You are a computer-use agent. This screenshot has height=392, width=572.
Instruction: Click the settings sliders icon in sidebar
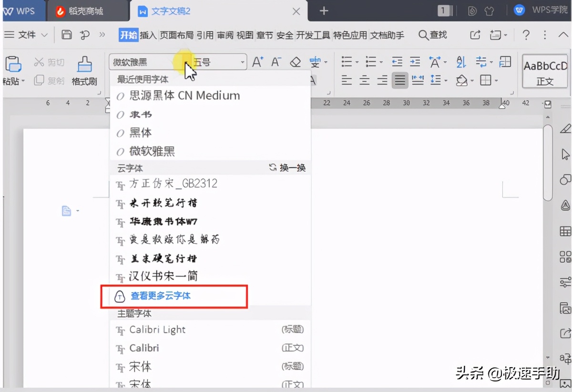565,282
